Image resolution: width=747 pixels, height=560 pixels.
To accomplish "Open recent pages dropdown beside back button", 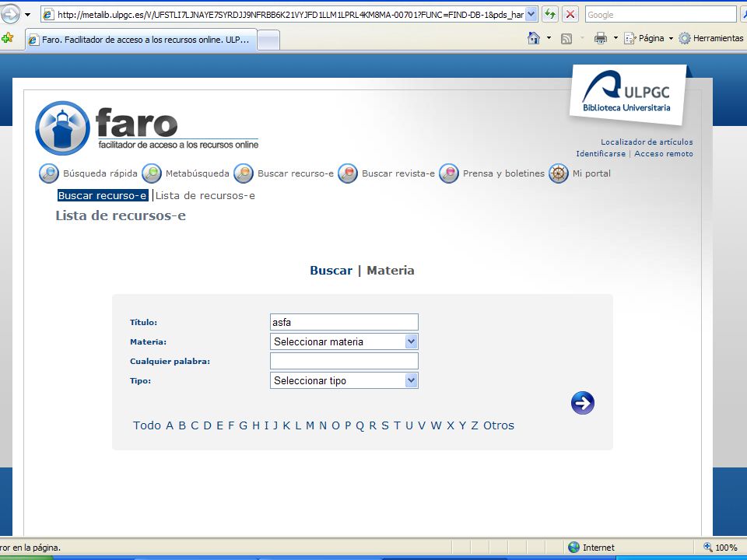I will 28,15.
